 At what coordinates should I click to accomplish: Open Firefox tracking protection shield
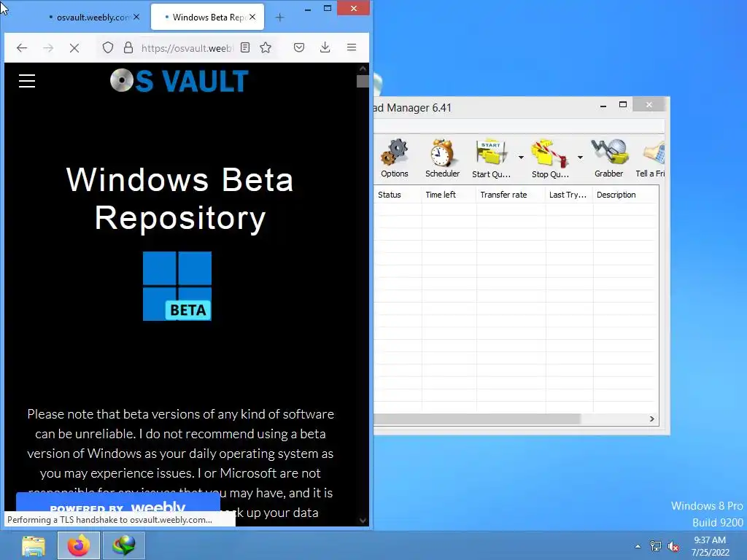[x=108, y=47]
